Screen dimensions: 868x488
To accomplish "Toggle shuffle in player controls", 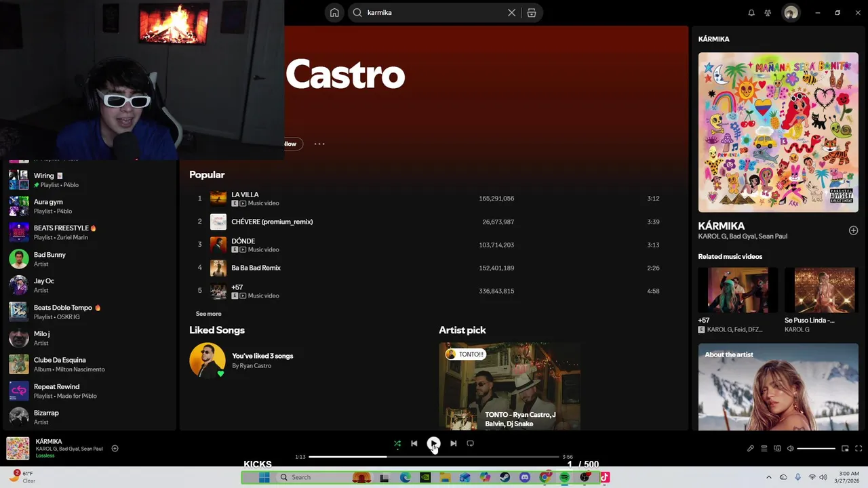I will [x=397, y=443].
